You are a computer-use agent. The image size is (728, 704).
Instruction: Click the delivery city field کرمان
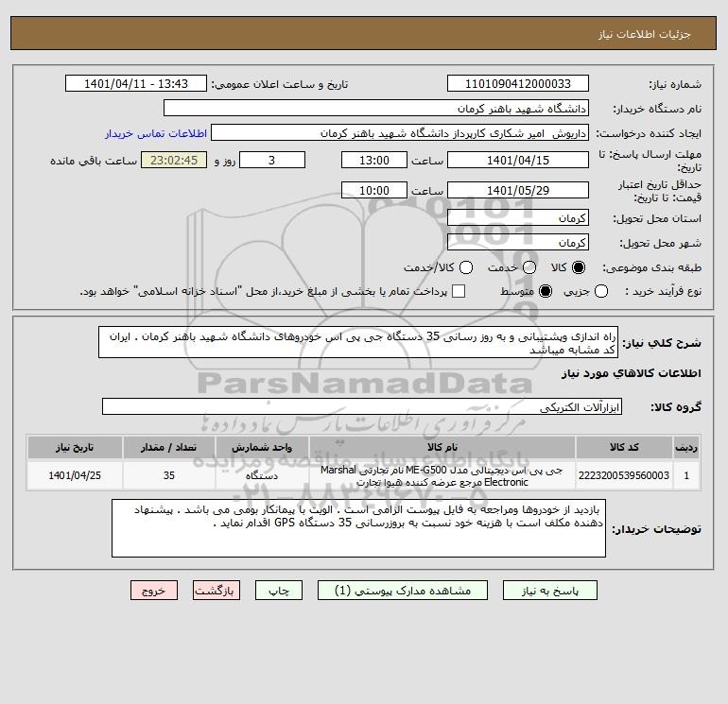pos(518,242)
